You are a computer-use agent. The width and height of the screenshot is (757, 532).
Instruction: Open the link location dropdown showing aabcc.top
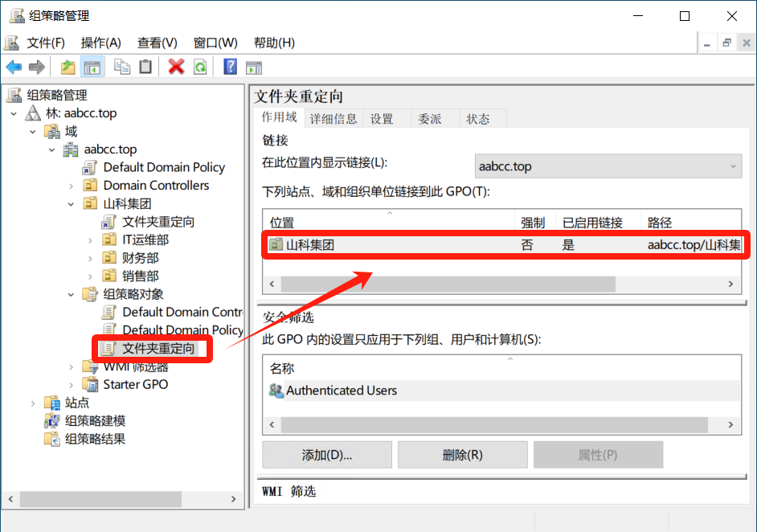tap(608, 166)
